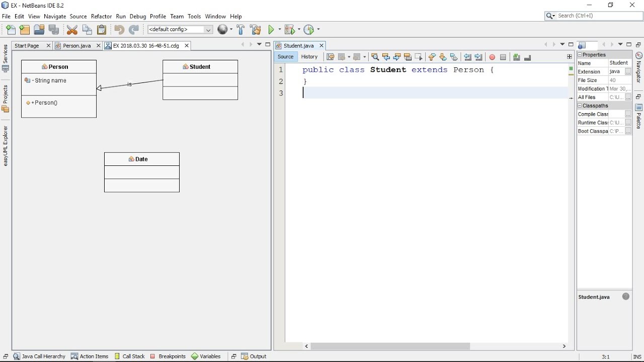Click Start Macro Recording red circle
This screenshot has width=644, height=362.
coord(492,57)
